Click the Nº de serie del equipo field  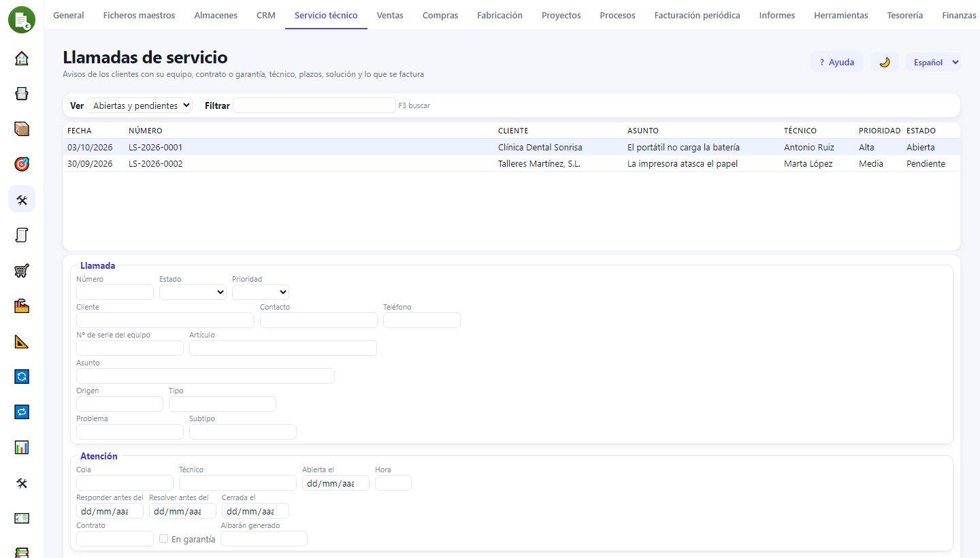(x=130, y=348)
